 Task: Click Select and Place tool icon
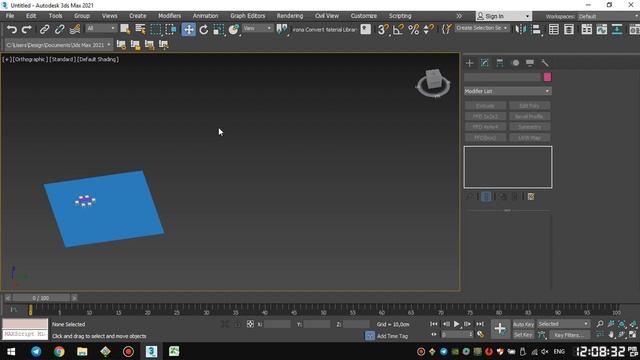pos(234,29)
